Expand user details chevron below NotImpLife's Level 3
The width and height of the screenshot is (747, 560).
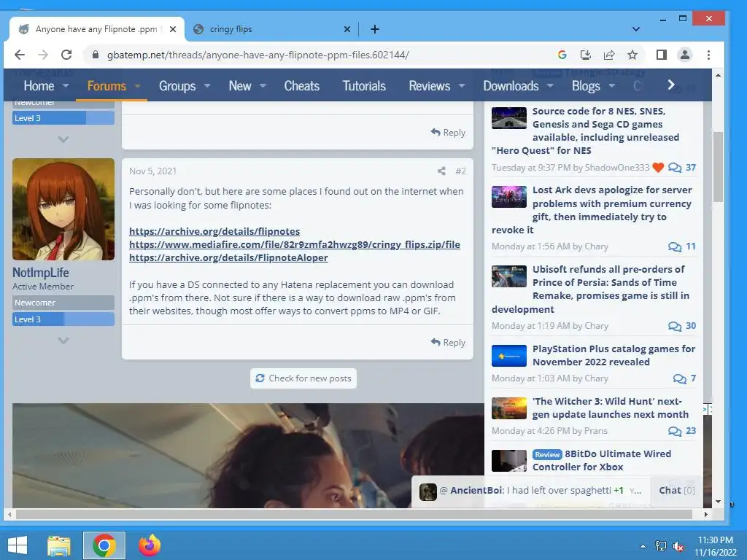63,340
